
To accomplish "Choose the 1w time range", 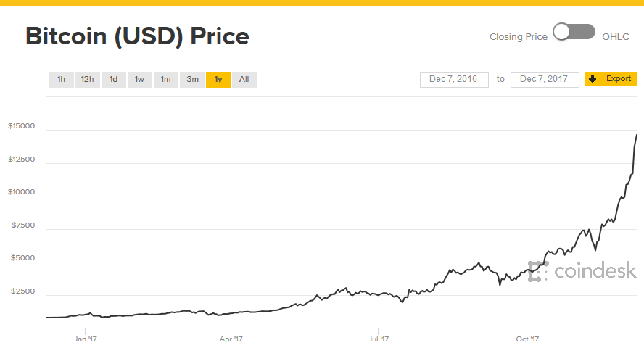I will [x=139, y=80].
